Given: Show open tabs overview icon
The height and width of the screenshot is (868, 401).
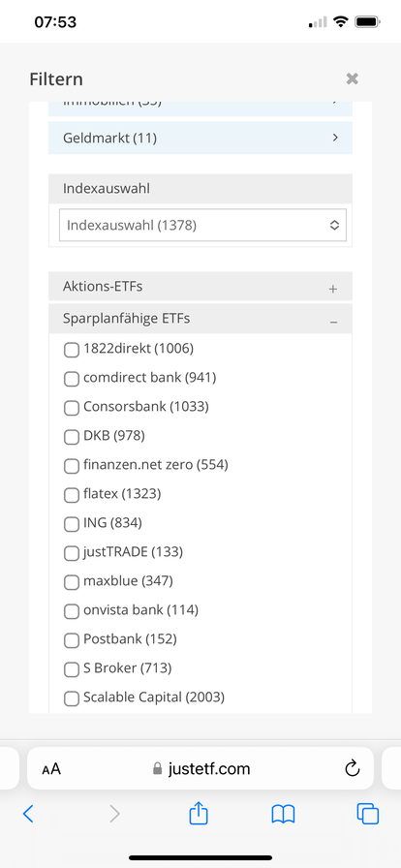Looking at the screenshot, I should 368,813.
